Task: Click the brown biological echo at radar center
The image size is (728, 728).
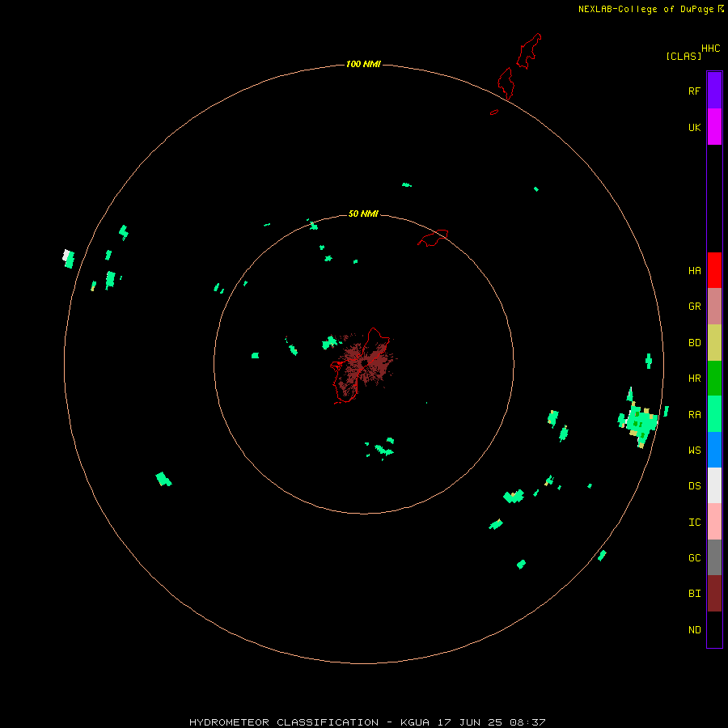Action: (x=366, y=365)
